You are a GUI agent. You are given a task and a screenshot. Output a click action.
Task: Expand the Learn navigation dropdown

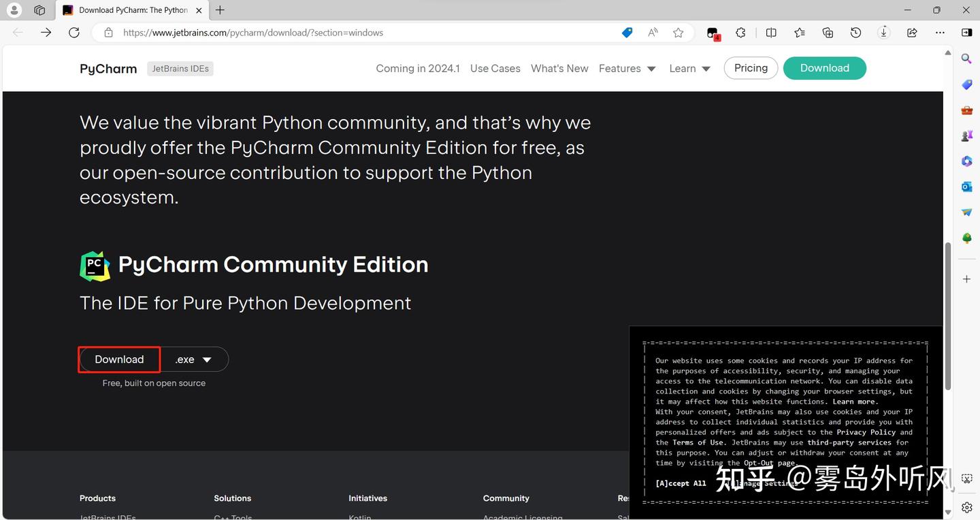pos(689,68)
